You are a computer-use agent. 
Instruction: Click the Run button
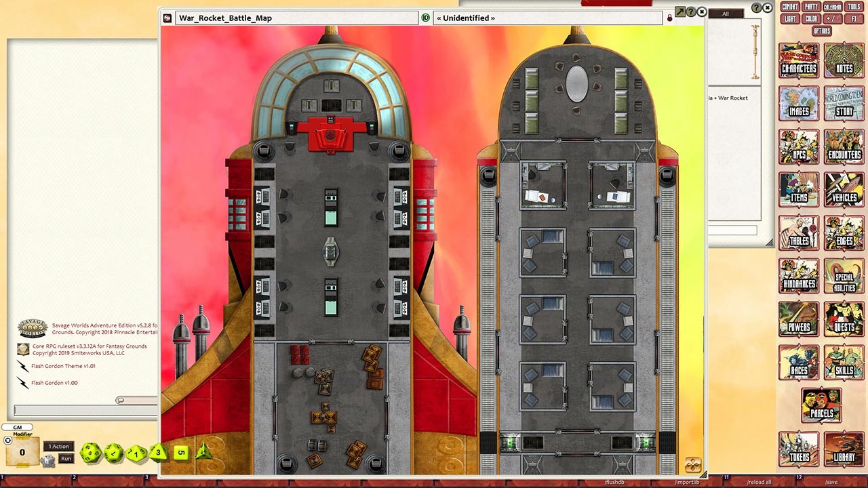click(x=65, y=458)
